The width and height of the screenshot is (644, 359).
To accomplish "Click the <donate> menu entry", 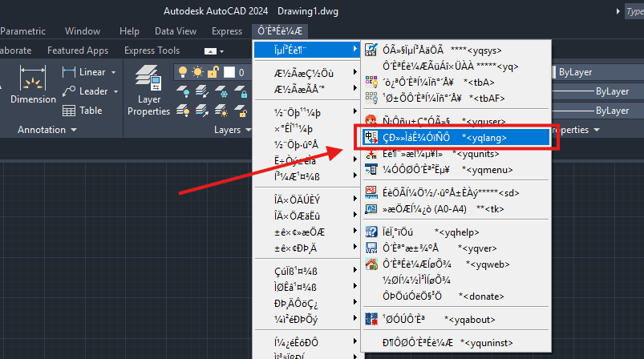I will click(456, 296).
